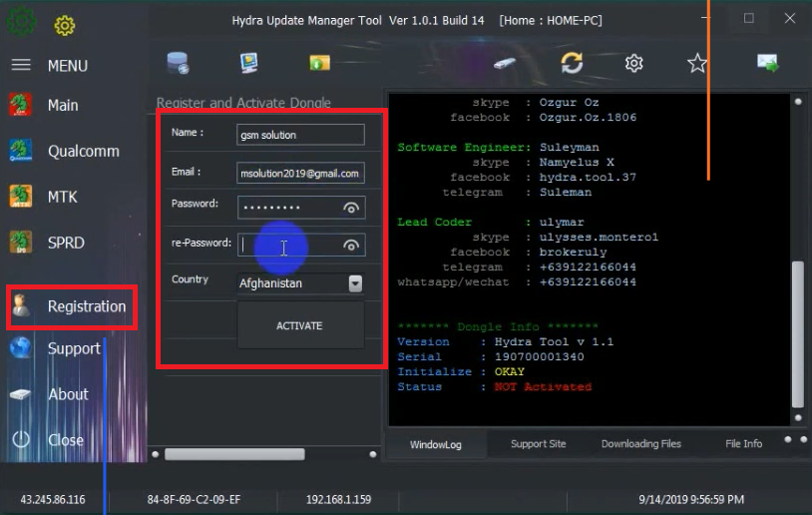
Task: Click the Support globe icon
Action: point(20,348)
